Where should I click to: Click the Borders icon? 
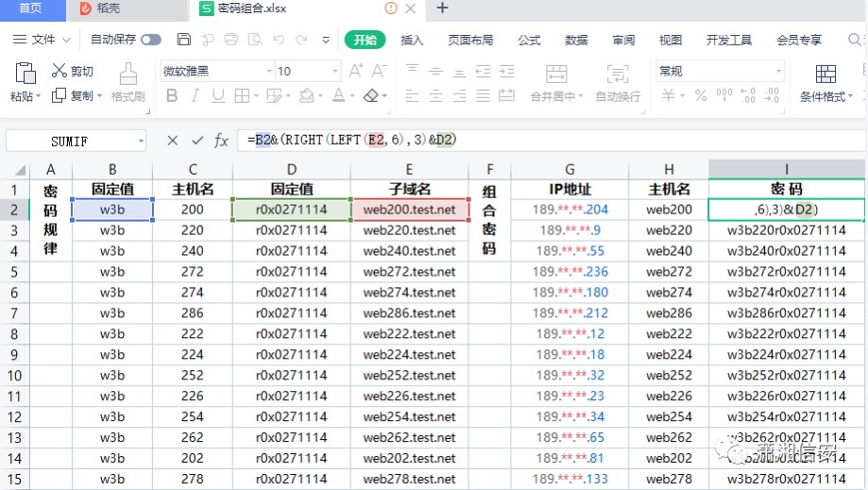coord(242,95)
